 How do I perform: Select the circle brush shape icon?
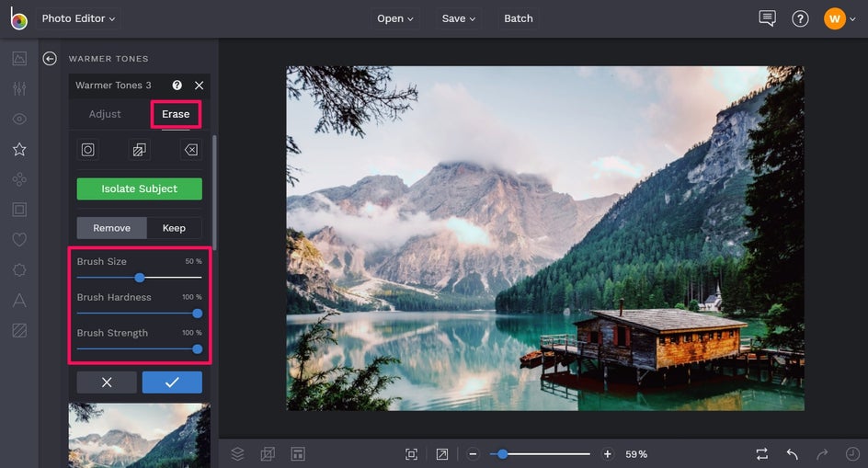pyautogui.click(x=88, y=150)
